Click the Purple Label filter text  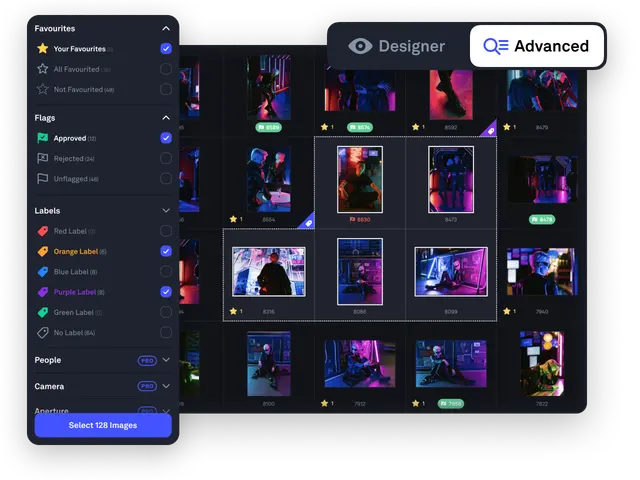[75, 292]
